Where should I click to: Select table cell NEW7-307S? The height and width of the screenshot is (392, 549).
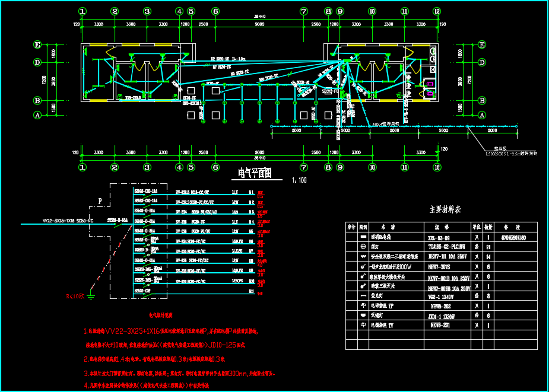click(440, 266)
